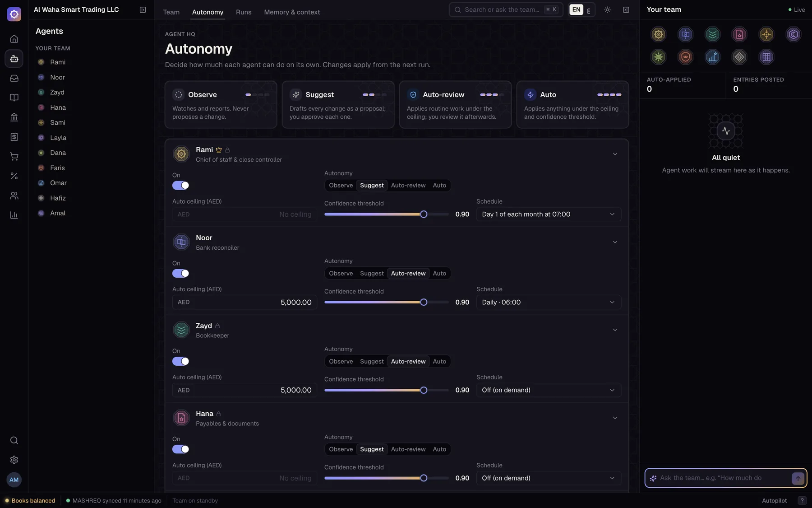Screen dimensions: 812x508
Task: Switch to the Team tab
Action: pyautogui.click(x=171, y=12)
